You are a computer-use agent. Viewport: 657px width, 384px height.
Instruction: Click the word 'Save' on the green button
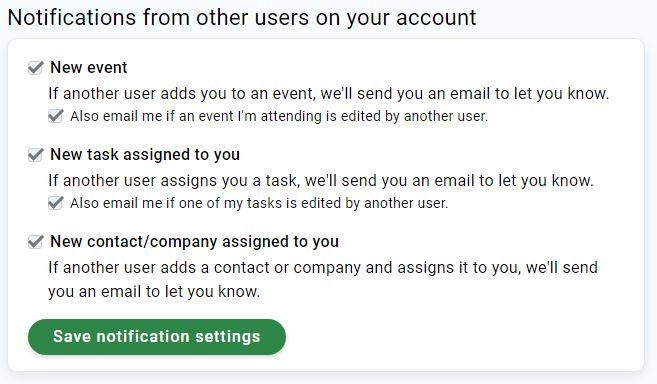coord(72,337)
